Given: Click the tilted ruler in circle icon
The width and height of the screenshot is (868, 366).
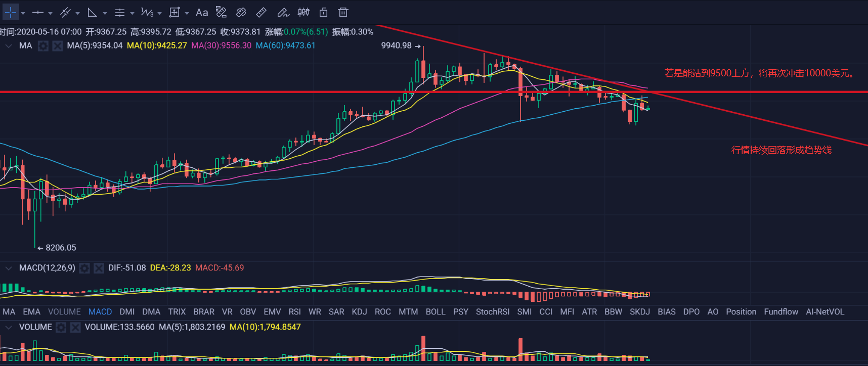Looking at the screenshot, I should pyautogui.click(x=241, y=12).
